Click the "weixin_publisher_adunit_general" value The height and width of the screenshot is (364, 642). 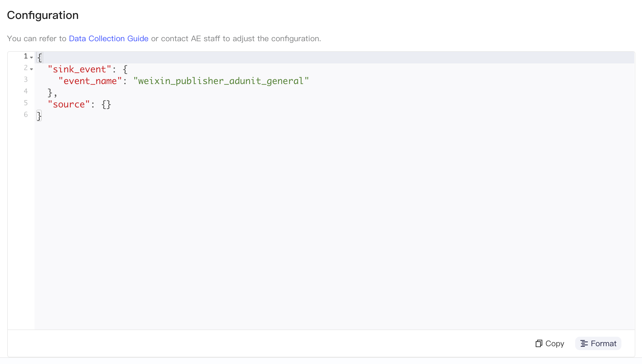[221, 81]
